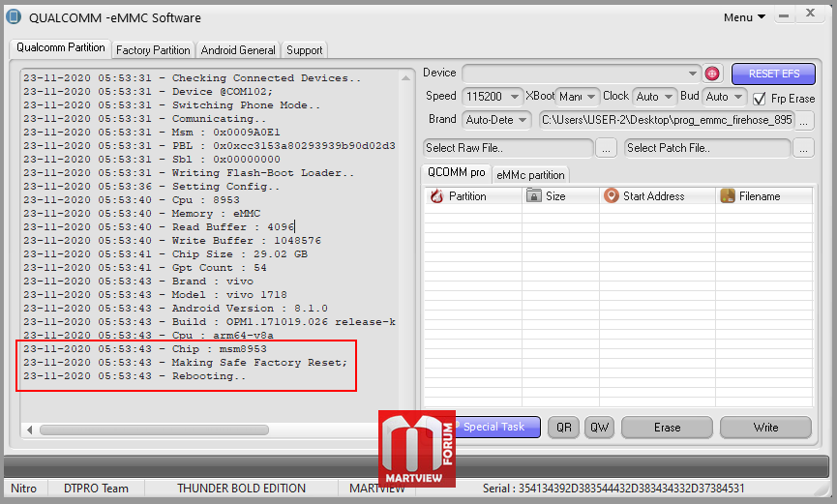Open the Android General tab

tap(238, 50)
